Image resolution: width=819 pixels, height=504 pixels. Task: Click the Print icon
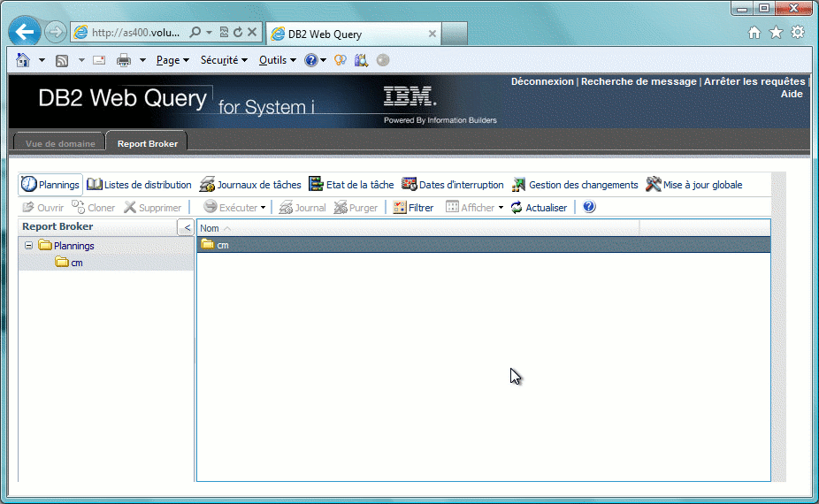pyautogui.click(x=124, y=60)
